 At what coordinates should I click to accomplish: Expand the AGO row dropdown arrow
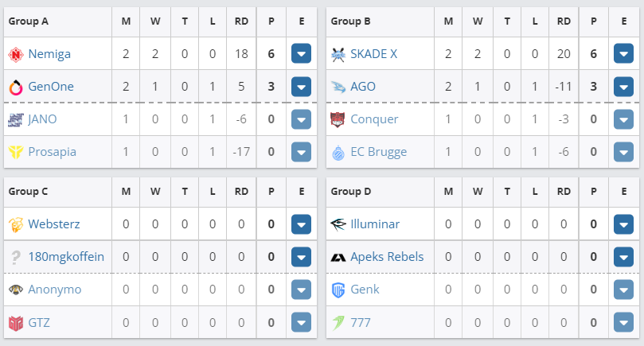click(623, 87)
